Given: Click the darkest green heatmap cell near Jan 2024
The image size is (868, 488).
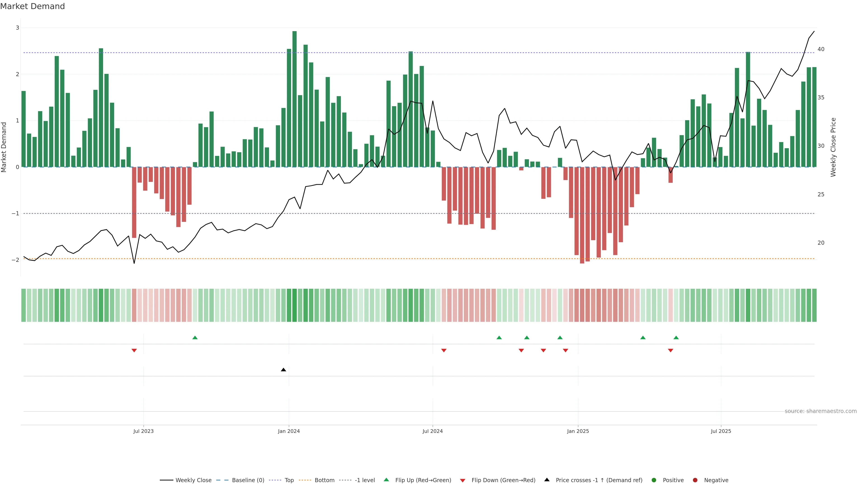Looking at the screenshot, I should pos(295,305).
